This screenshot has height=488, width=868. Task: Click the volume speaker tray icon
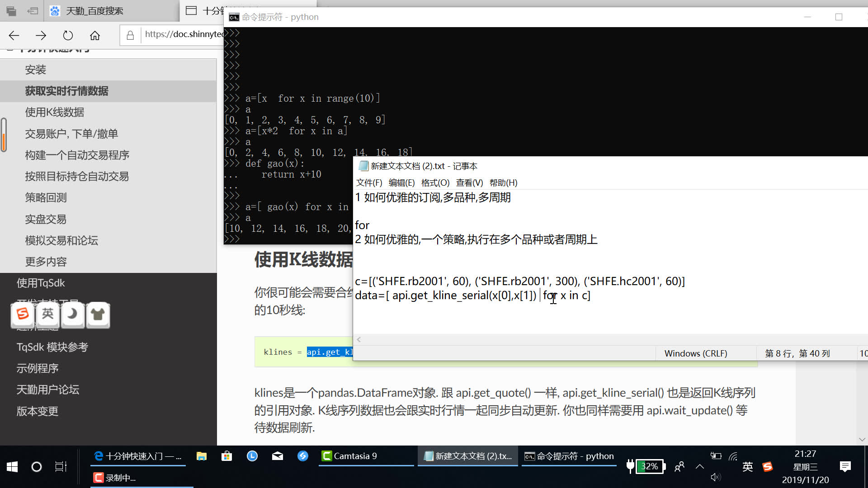click(x=715, y=477)
